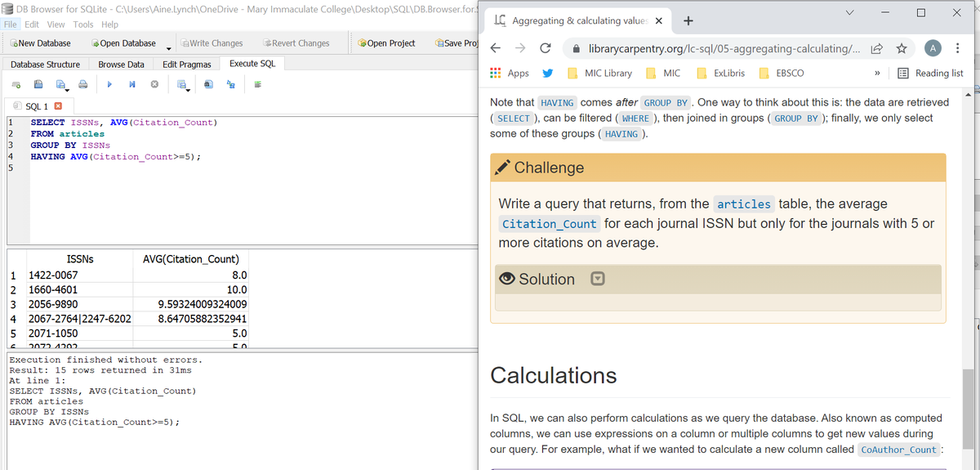The height and width of the screenshot is (470, 980).
Task: Reload the librarycarpentry page
Action: click(x=546, y=48)
